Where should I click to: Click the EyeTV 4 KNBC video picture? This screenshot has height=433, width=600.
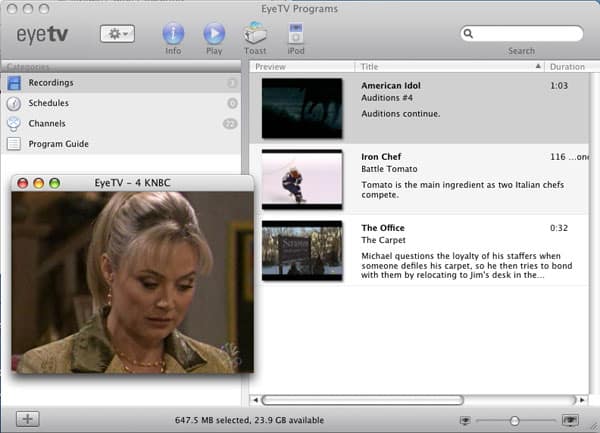132,282
